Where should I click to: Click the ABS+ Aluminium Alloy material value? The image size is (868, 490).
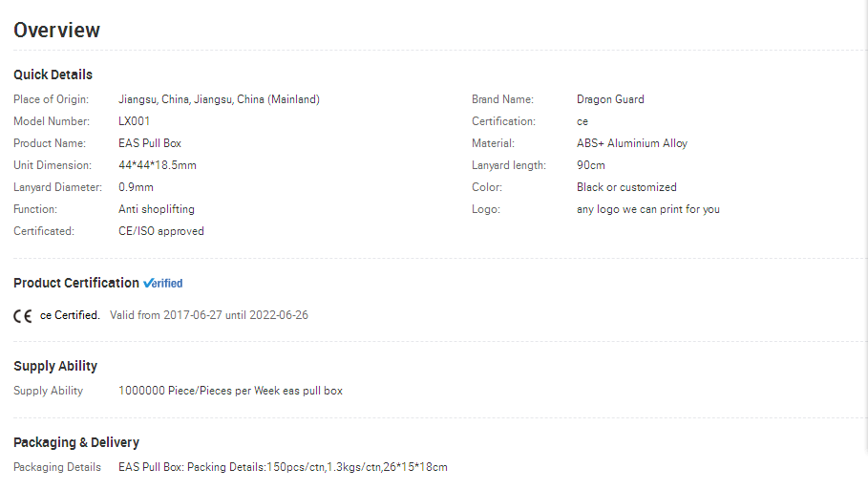[631, 143]
